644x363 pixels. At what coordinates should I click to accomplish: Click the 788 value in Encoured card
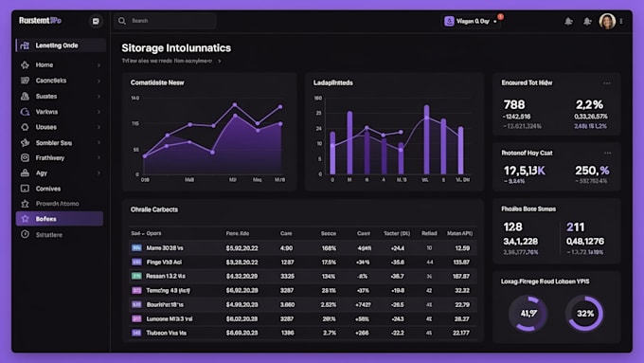(514, 105)
